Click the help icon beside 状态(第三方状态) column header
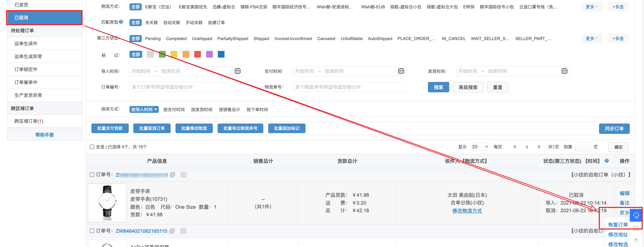 (x=607, y=161)
